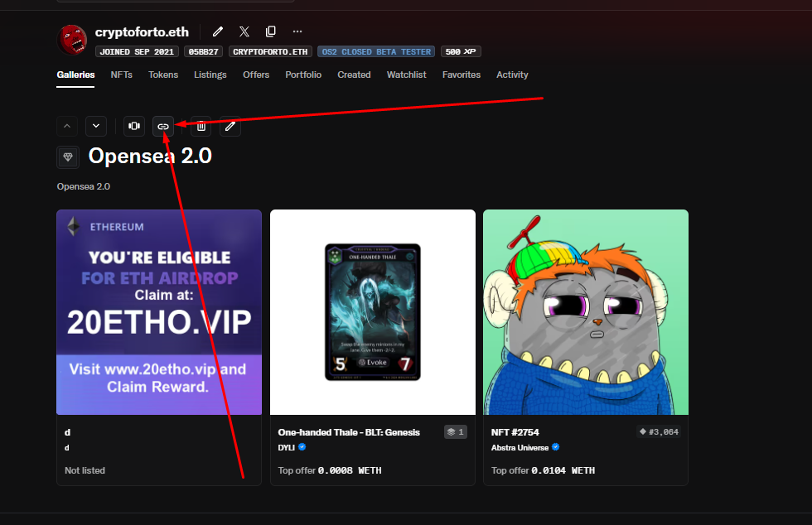The height and width of the screenshot is (525, 812).
Task: Click the Top offer 0.0008 WETH text
Action: click(330, 470)
